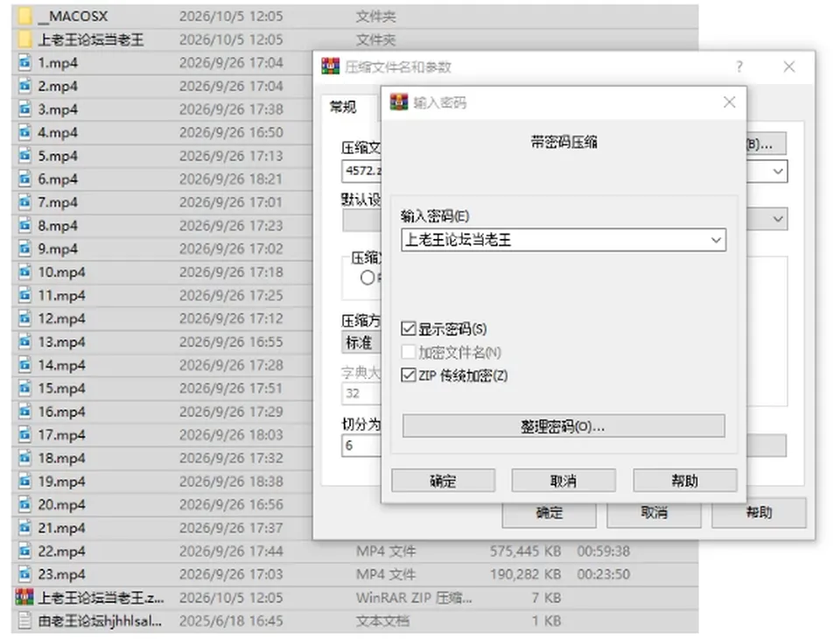Viewport: 840px width, 639px height.
Task: Click 帮助 in the 压缩文件名和参数 dialog
Action: point(759,513)
